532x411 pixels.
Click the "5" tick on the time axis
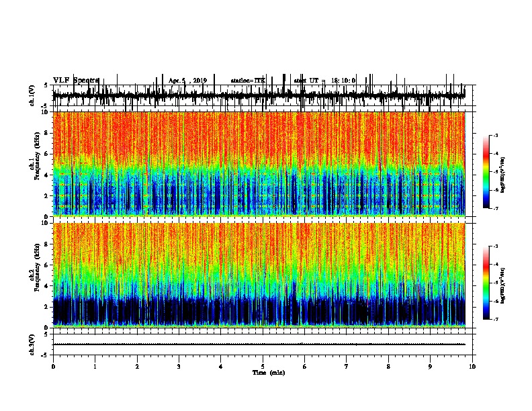tap(263, 367)
